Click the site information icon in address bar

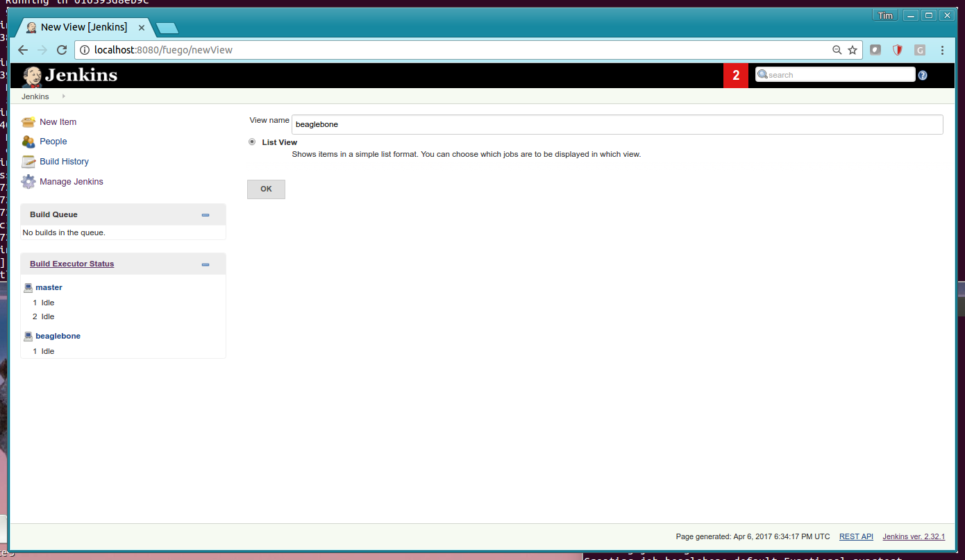[85, 50]
